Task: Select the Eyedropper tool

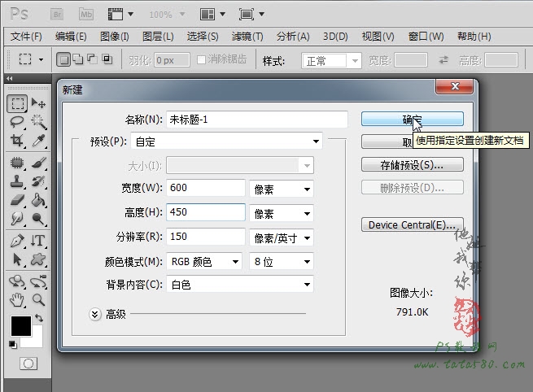Action: point(38,140)
